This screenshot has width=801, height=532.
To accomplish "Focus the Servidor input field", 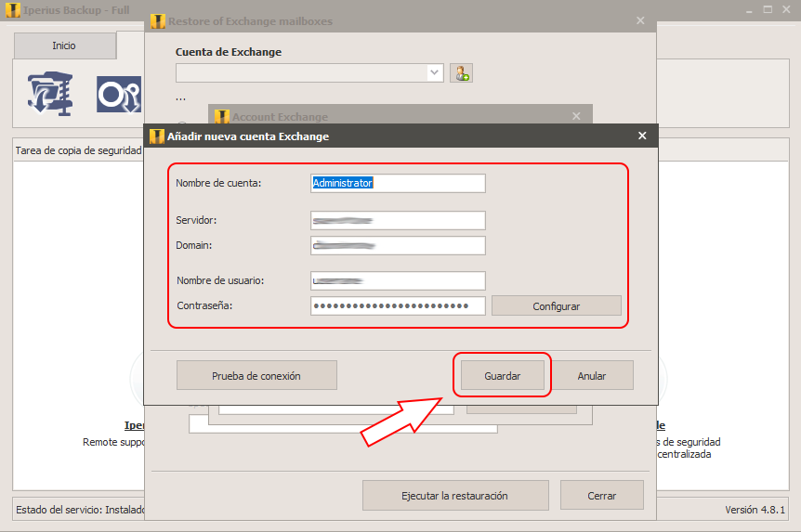I will pos(398,221).
